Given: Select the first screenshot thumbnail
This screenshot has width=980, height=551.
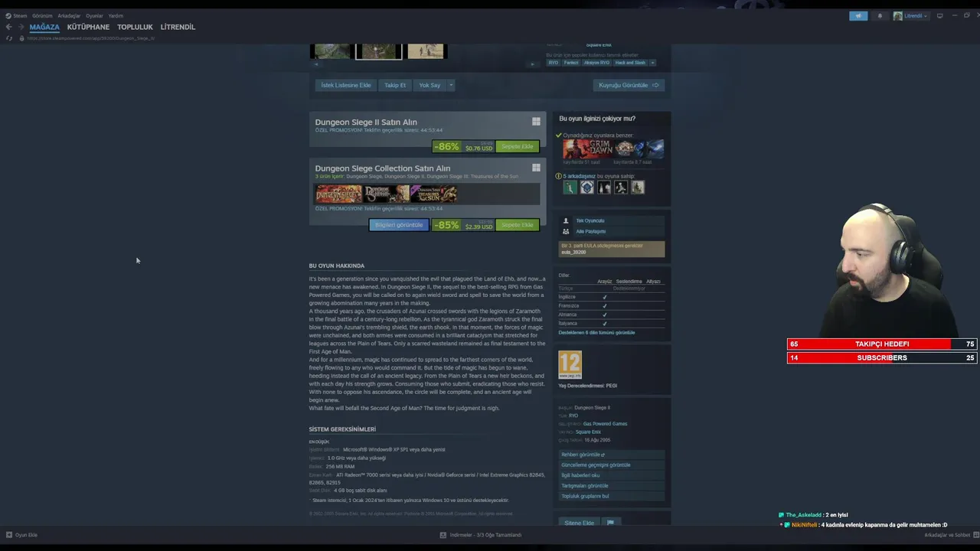Looking at the screenshot, I should click(x=332, y=51).
